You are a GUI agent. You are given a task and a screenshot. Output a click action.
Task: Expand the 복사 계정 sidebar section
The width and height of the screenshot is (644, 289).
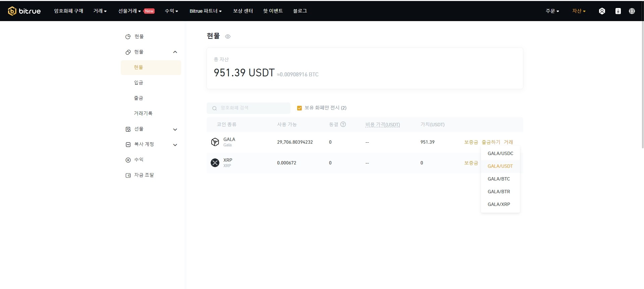175,145
